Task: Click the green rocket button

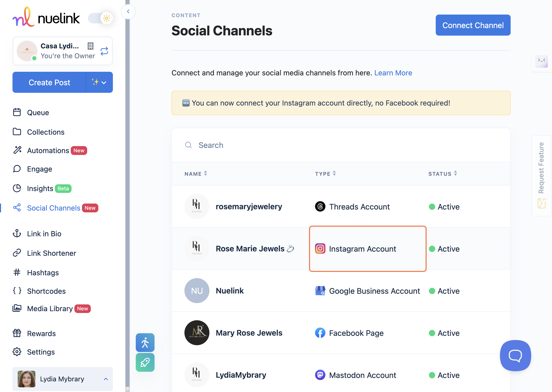Action: [x=145, y=362]
